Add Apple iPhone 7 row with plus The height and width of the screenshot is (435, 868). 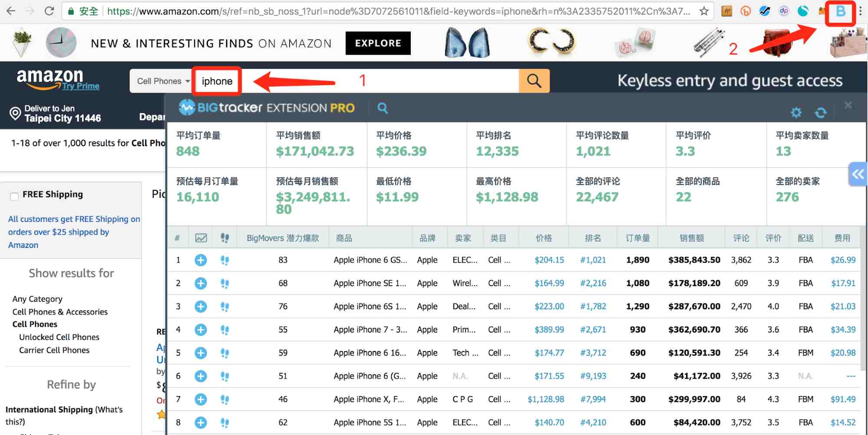coord(201,330)
